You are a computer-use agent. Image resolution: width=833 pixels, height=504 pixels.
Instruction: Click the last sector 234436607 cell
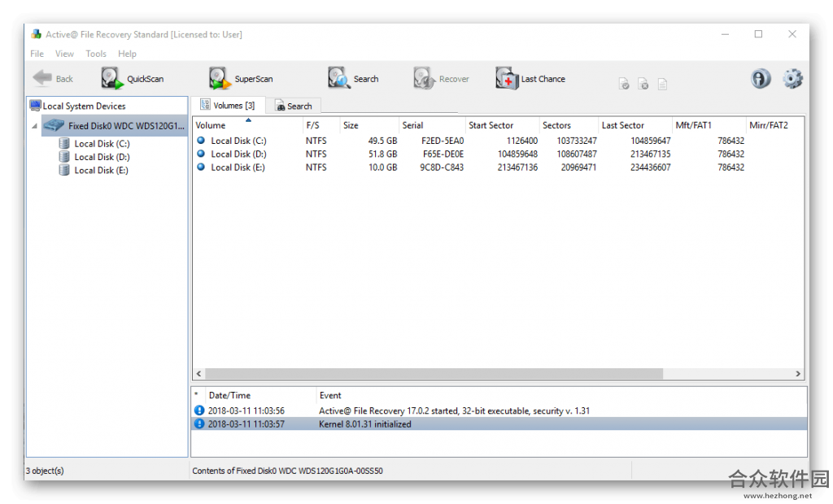click(650, 167)
